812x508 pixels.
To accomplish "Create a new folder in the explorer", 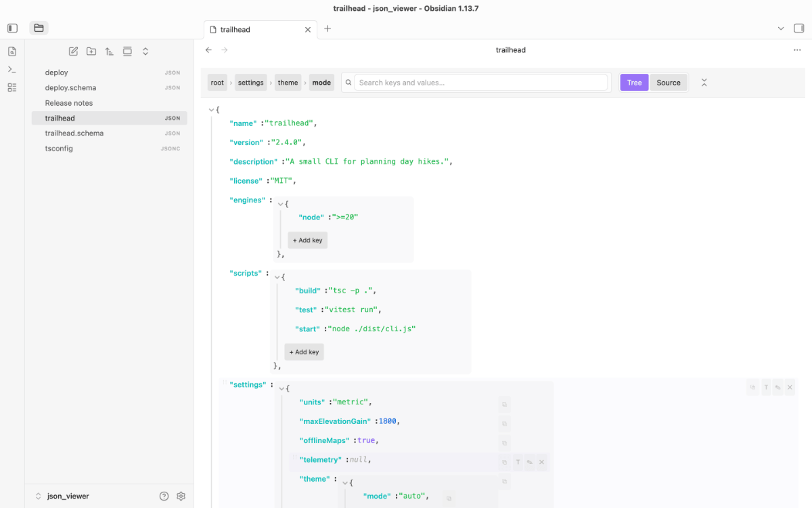I will click(x=91, y=51).
